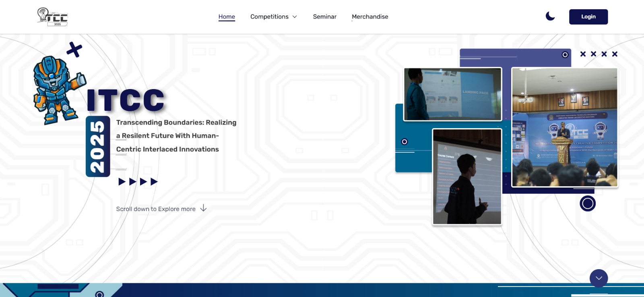Click the ITCC hero heading
Screen dimensions: 644x297
pyautogui.click(x=126, y=100)
